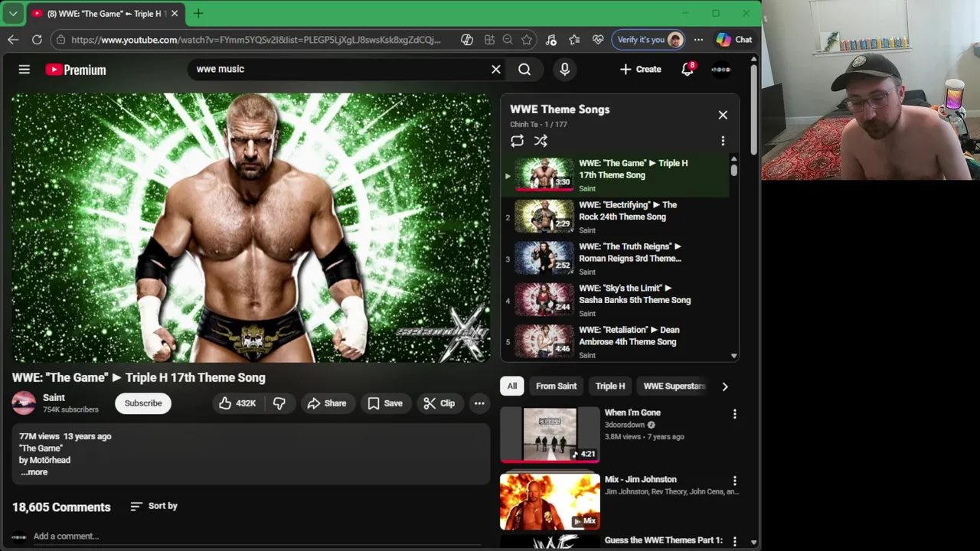Add this page to favorites with the star

tap(527, 40)
